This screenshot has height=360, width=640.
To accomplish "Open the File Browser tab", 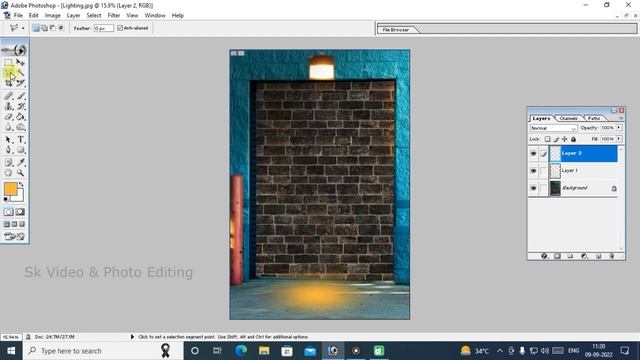I will (396, 30).
